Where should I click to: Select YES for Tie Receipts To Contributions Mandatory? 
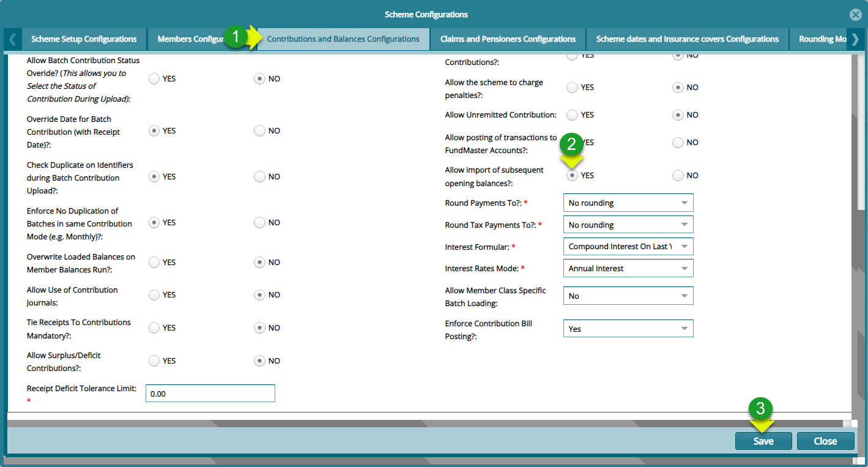click(154, 327)
